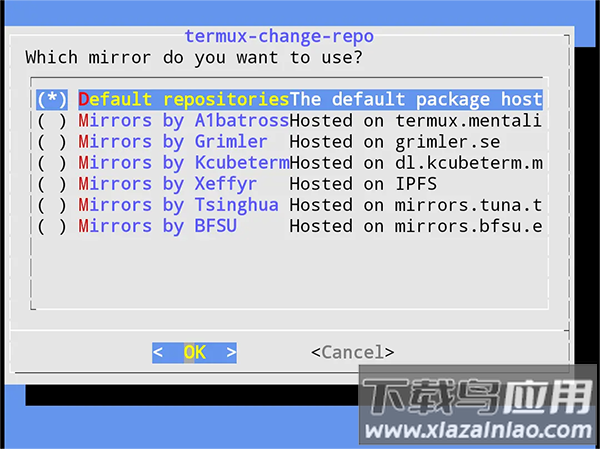The width and height of the screenshot is (600, 449).
Task: Click the 'Hosted on IPFS' description text
Action: (363, 184)
